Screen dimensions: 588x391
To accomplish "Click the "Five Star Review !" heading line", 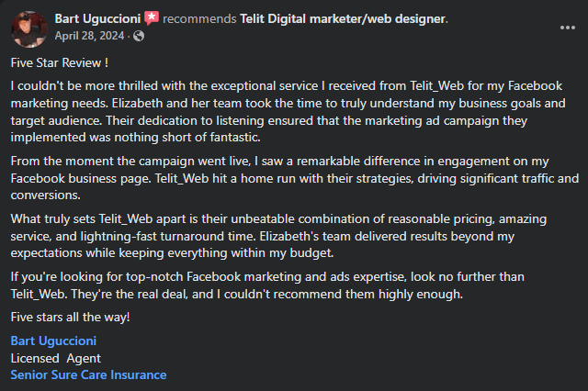I will click(x=60, y=63).
